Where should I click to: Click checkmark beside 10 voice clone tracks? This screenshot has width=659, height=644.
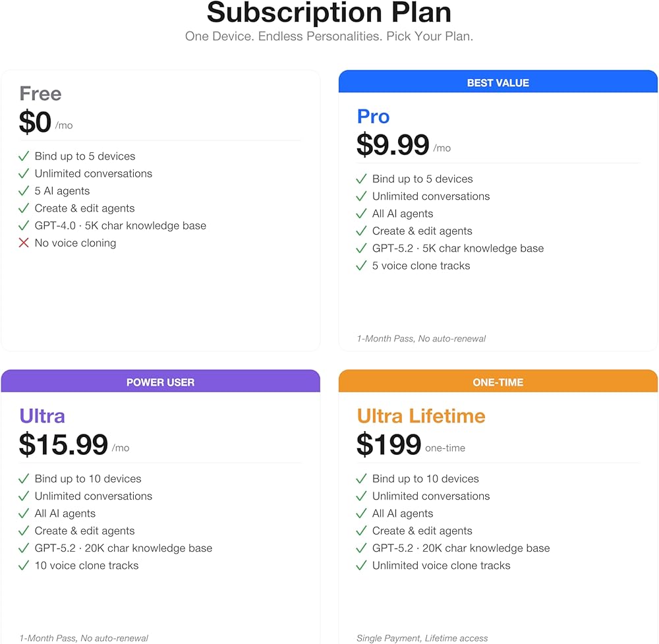pyautogui.click(x=24, y=566)
